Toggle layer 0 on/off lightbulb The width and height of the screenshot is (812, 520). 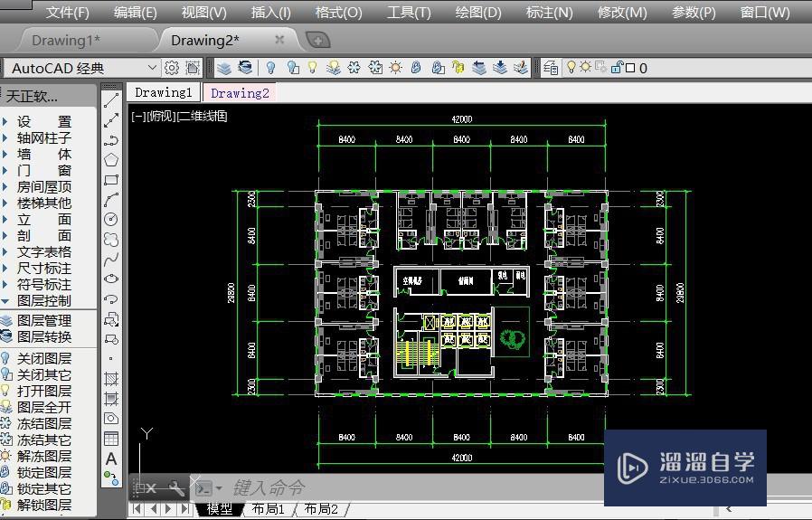tap(571, 67)
